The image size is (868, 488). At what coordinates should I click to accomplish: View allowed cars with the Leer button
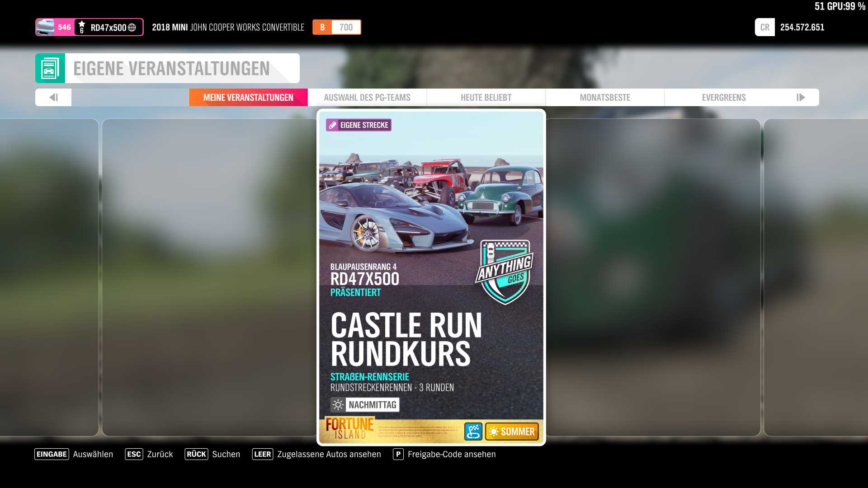316,454
